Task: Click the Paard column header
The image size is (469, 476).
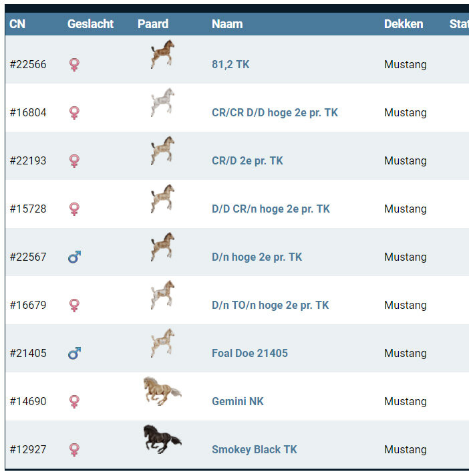Action: 152,24
